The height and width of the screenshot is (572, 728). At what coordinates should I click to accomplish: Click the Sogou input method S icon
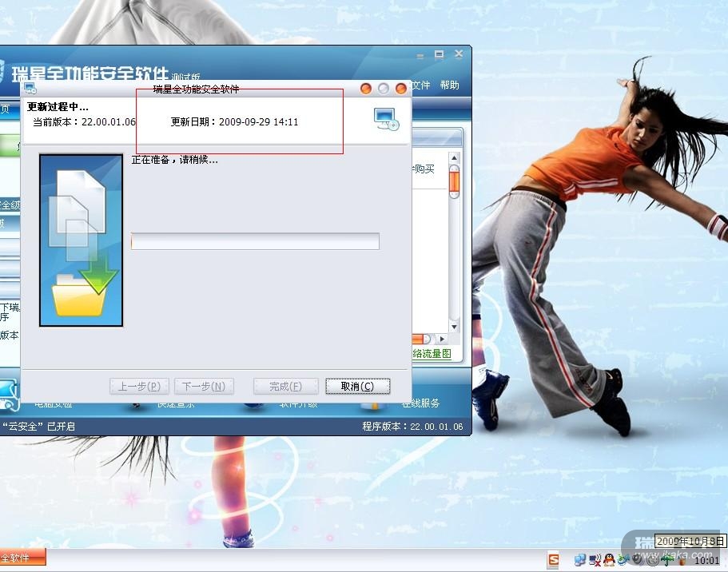tap(554, 560)
